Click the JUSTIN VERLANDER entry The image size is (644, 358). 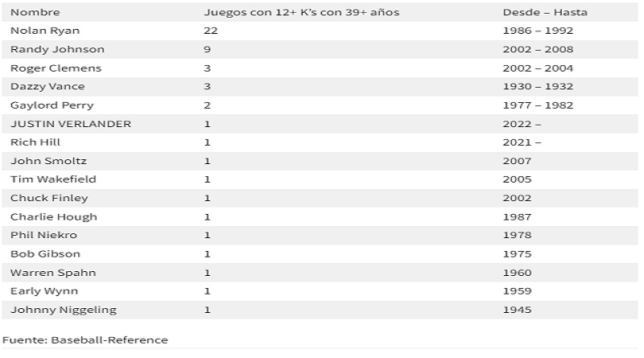(71, 124)
